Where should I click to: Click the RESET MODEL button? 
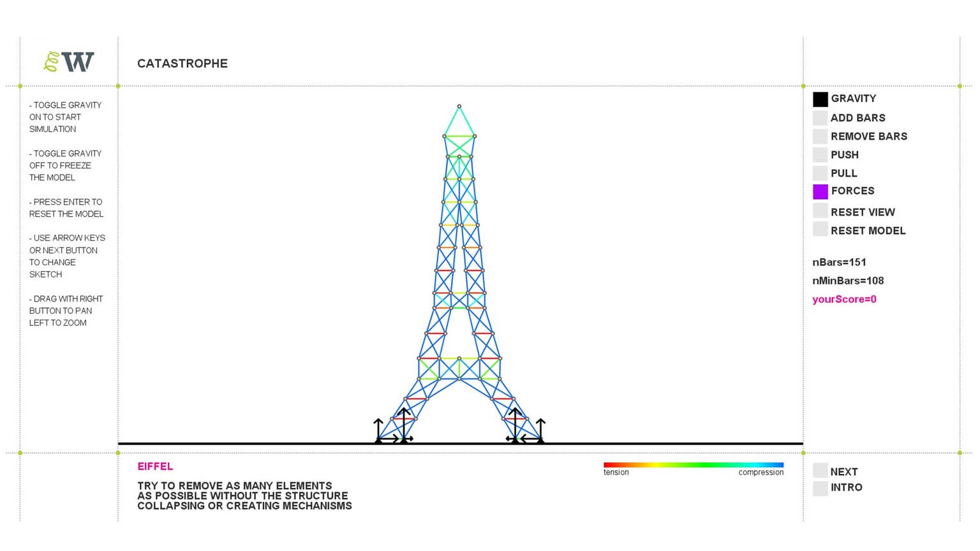point(820,229)
